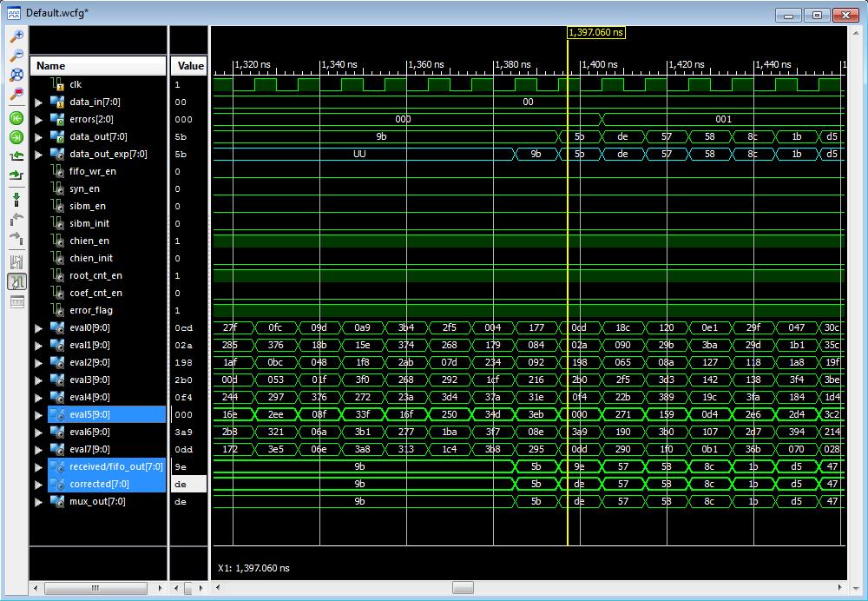Click the corrected value cell 'de'
The height and width of the screenshot is (601, 868).
coord(188,484)
